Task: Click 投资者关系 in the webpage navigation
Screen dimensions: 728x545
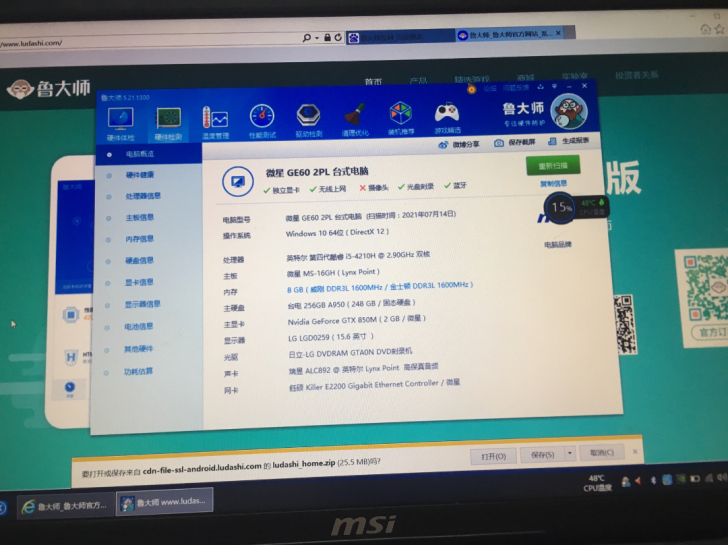Action: (637, 75)
